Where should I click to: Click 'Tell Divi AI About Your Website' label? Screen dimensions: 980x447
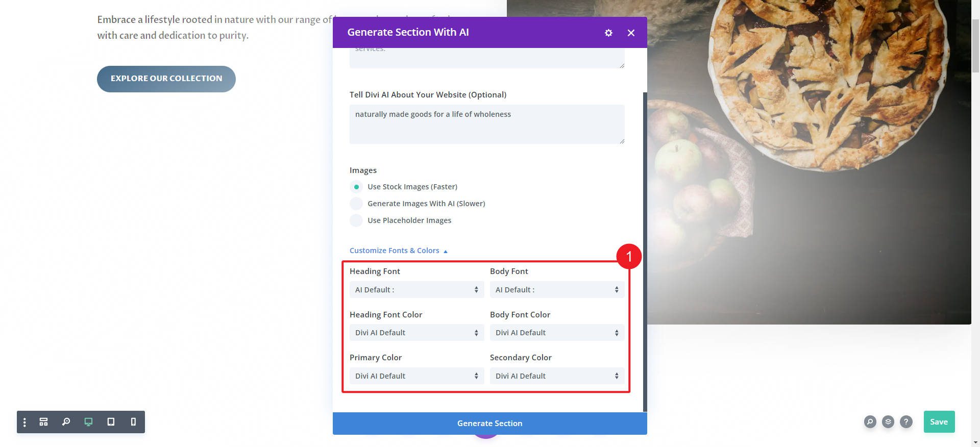coord(428,95)
